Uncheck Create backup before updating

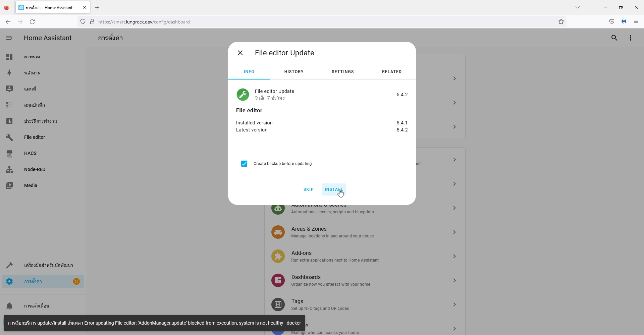point(244,164)
